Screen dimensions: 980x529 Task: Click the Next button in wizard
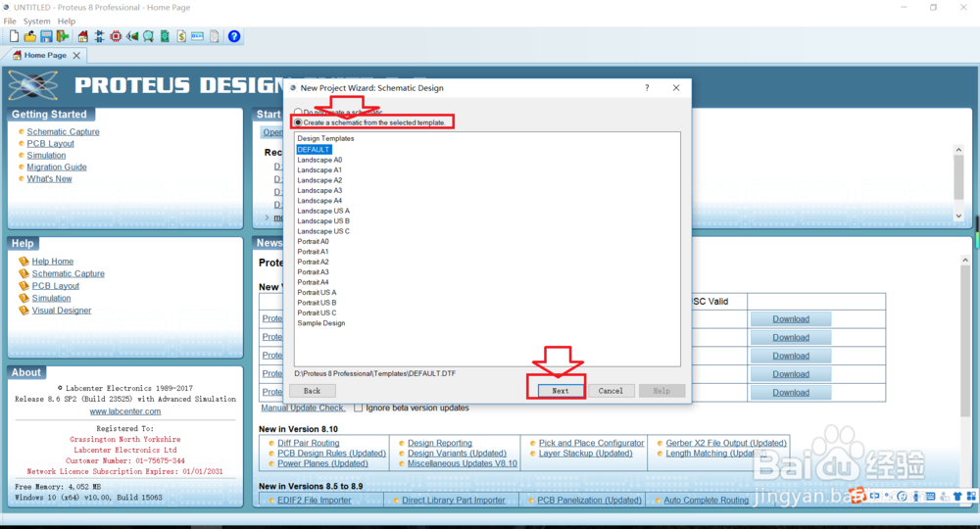point(560,391)
